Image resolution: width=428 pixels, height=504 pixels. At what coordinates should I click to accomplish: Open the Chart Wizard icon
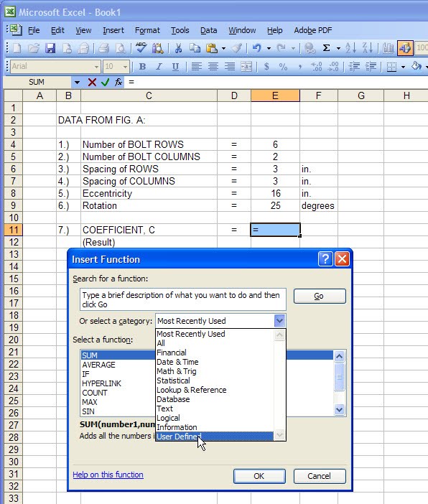click(x=388, y=48)
